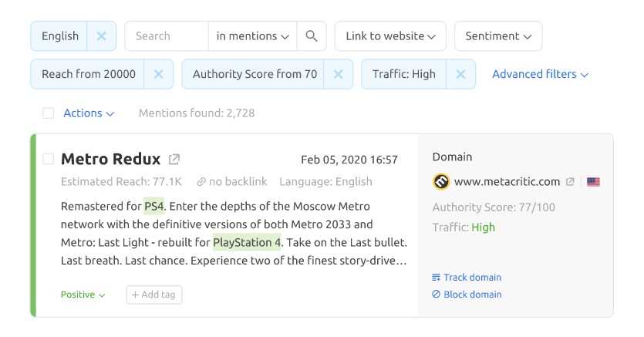Change the Positive sentiment dropdown
Viewport: 644px width, 337px height.
[83, 295]
